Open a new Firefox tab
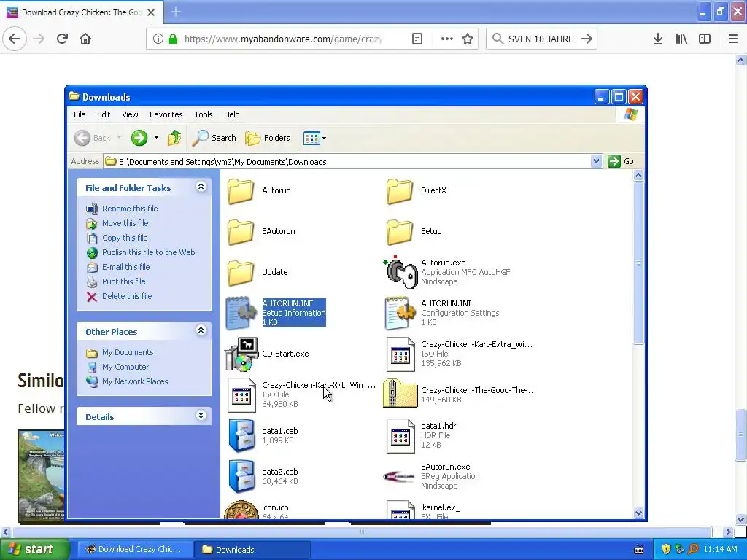 point(176,12)
